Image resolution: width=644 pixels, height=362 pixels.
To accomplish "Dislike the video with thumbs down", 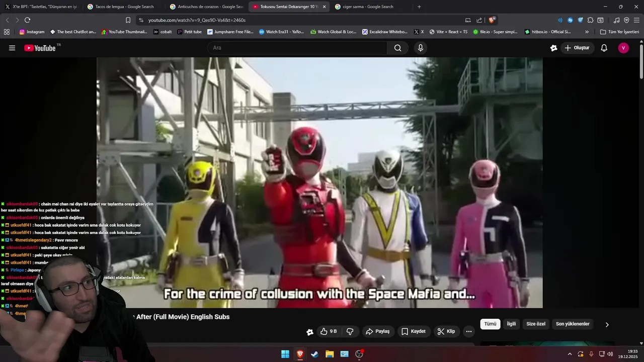I will 350,331.
